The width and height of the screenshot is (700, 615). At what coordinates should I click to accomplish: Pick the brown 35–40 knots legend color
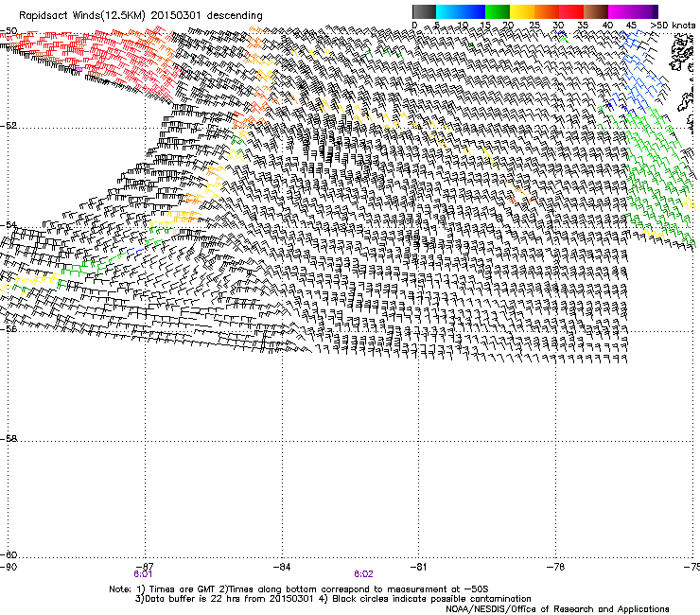click(x=596, y=11)
